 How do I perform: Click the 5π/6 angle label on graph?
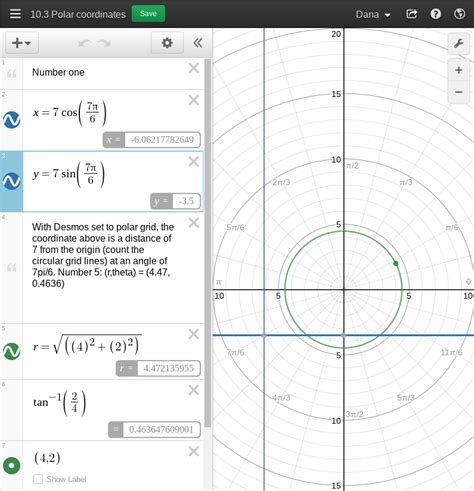click(x=235, y=227)
